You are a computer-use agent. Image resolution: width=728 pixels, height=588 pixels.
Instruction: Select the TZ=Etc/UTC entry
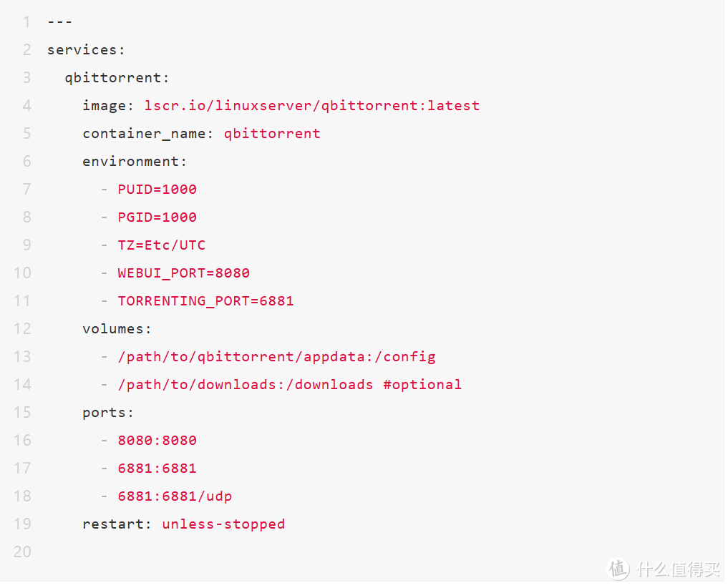click(161, 245)
